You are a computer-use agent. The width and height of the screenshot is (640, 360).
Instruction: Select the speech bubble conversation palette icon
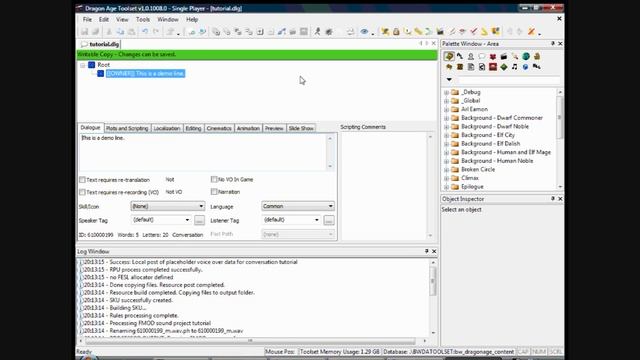point(482,56)
